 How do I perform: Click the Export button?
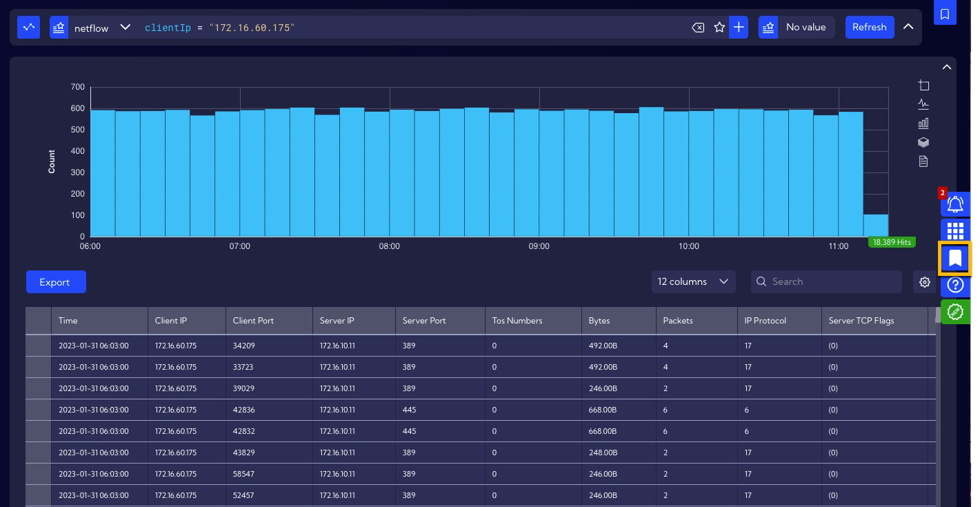point(56,282)
